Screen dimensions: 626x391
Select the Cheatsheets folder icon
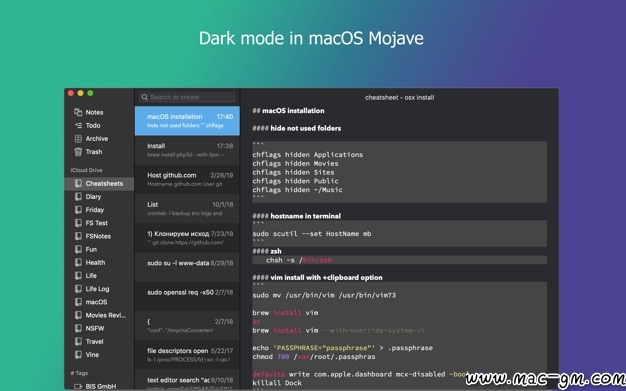click(x=78, y=183)
